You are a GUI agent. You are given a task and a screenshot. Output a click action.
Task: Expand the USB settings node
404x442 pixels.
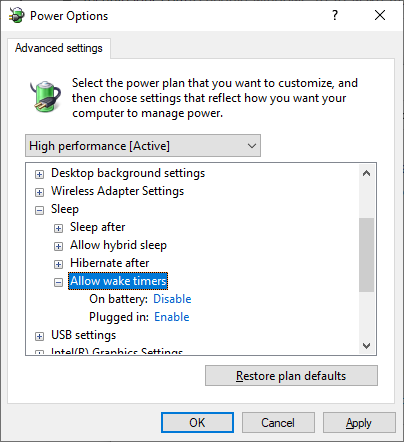[39, 336]
